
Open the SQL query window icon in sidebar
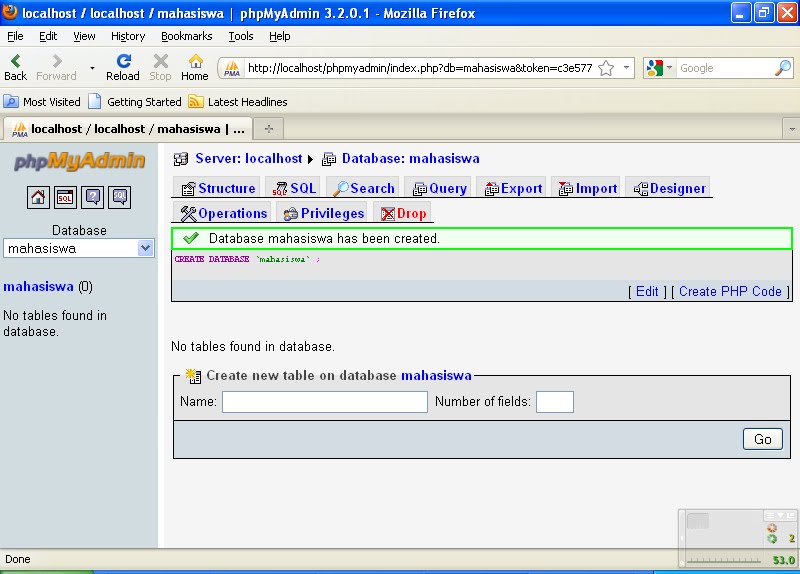(65, 197)
